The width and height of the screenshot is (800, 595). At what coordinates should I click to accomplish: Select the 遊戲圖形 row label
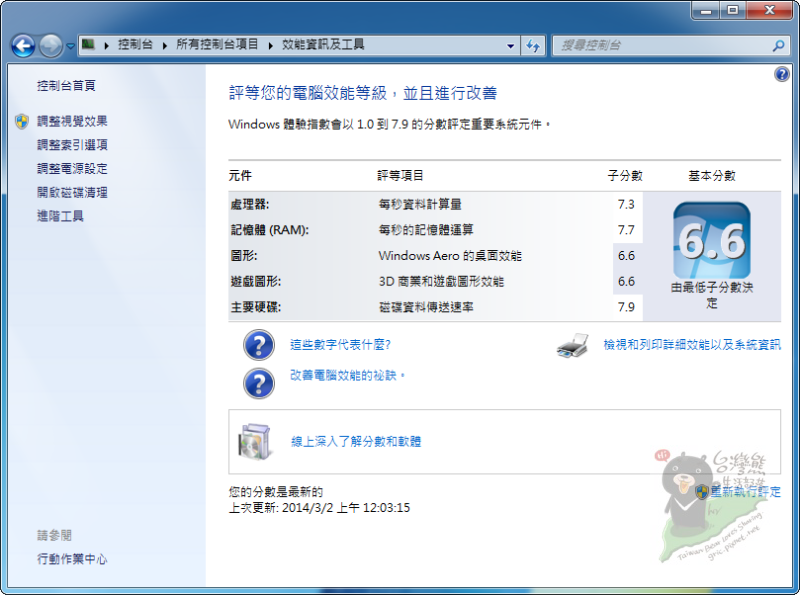click(x=256, y=282)
